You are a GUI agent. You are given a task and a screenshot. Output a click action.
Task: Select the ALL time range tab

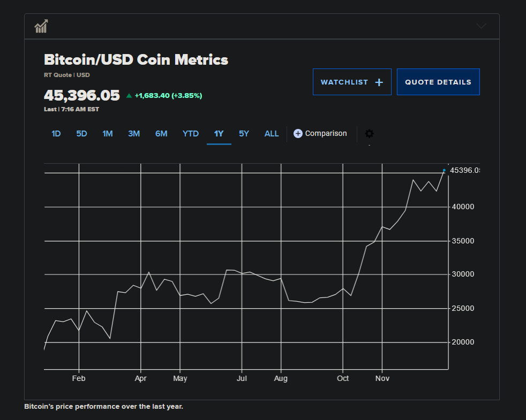(272, 134)
